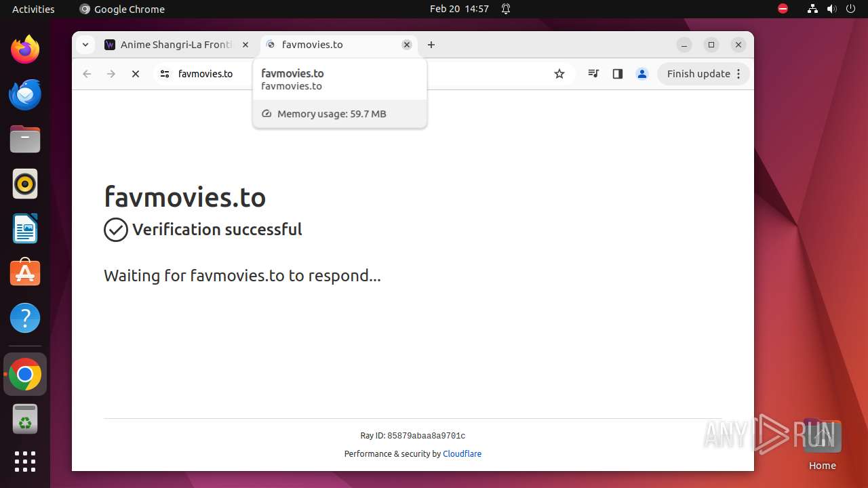View site information for favmovies.to
The image size is (868, 488).
pos(164,74)
